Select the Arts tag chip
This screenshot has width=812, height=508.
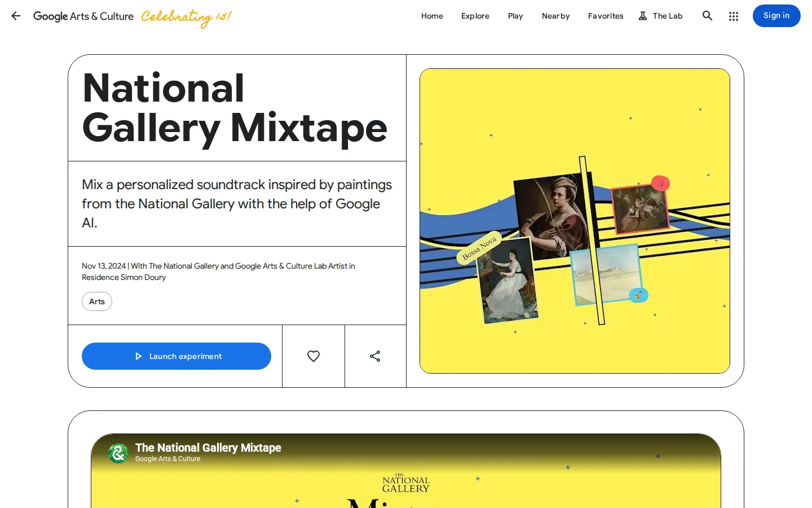pyautogui.click(x=97, y=301)
